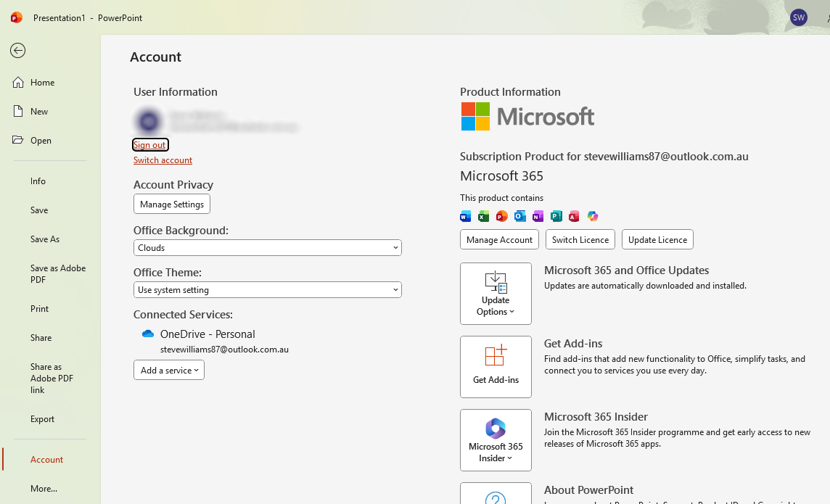This screenshot has height=504, width=830.
Task: Open the Update Options menu
Action: (x=496, y=294)
